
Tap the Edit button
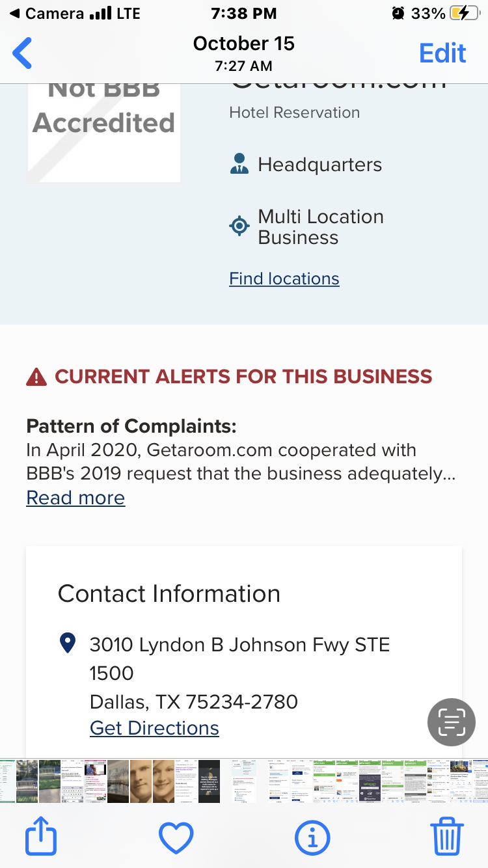(442, 53)
